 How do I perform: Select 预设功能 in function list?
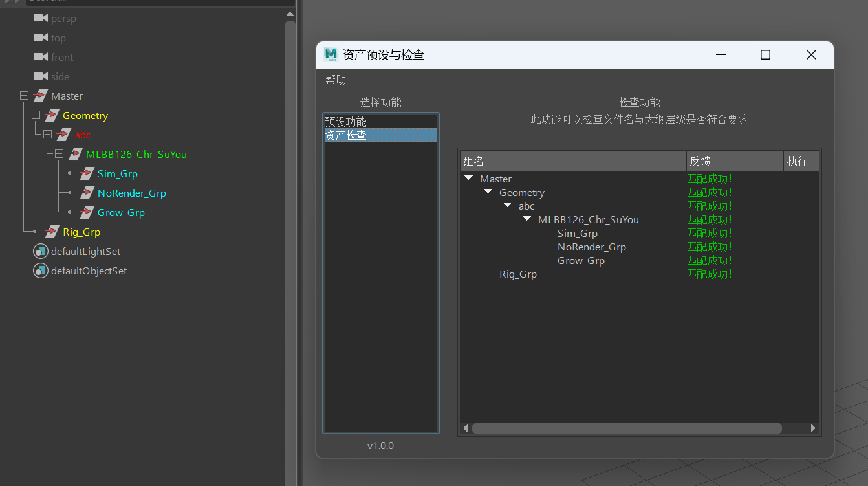pos(380,122)
